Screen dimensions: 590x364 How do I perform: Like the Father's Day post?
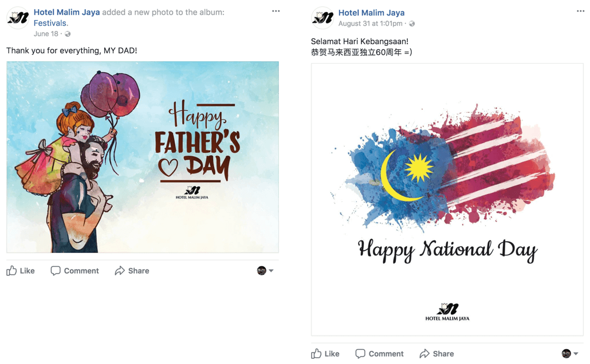click(x=21, y=271)
